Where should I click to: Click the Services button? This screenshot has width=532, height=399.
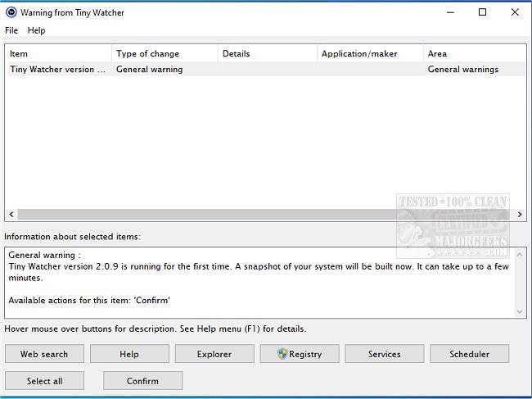[x=385, y=354]
